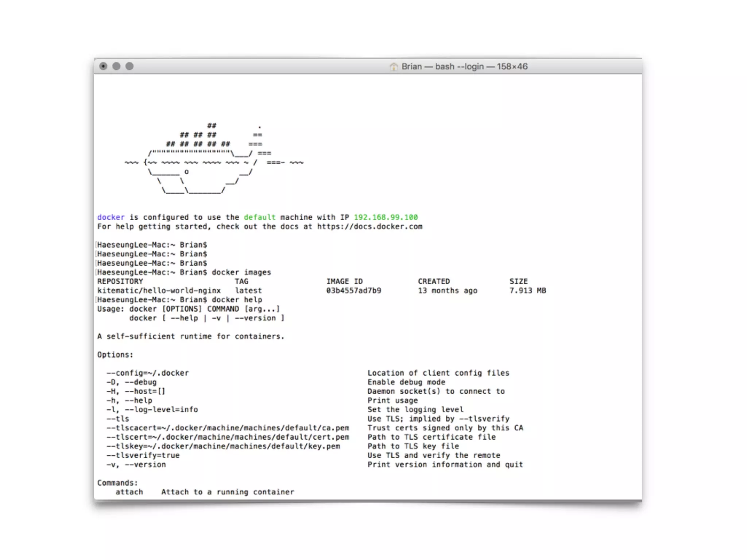Click the '--tlsverify=true' option line
Viewport: 747px width, 560px height.
tap(143, 455)
